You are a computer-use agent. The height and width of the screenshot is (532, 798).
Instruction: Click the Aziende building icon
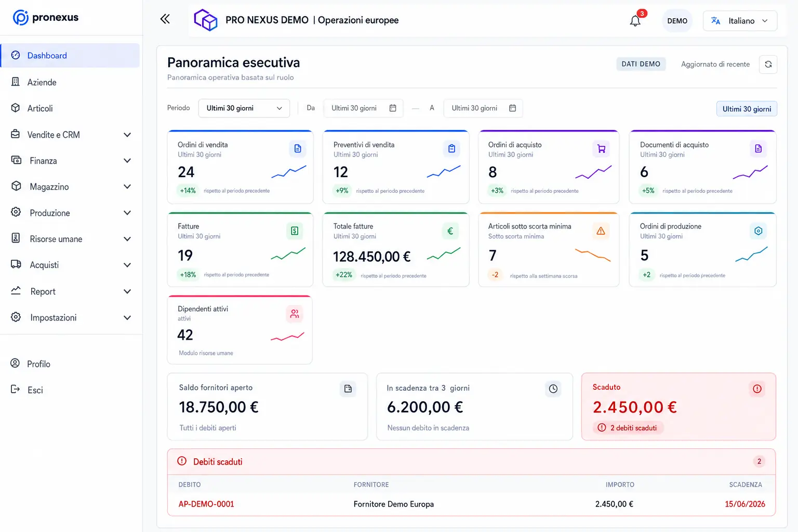(x=16, y=82)
